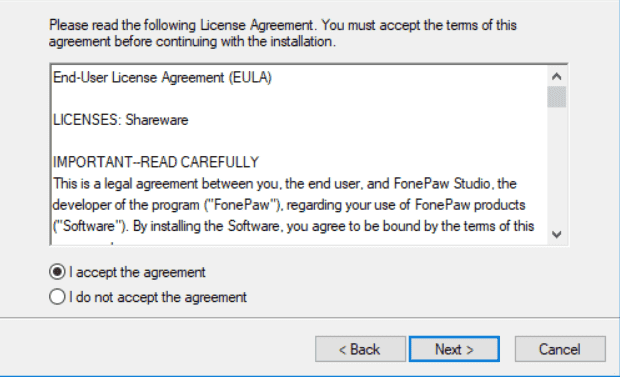The width and height of the screenshot is (620, 379).
Task: Go back with the "< Back" button
Action: [x=360, y=349]
